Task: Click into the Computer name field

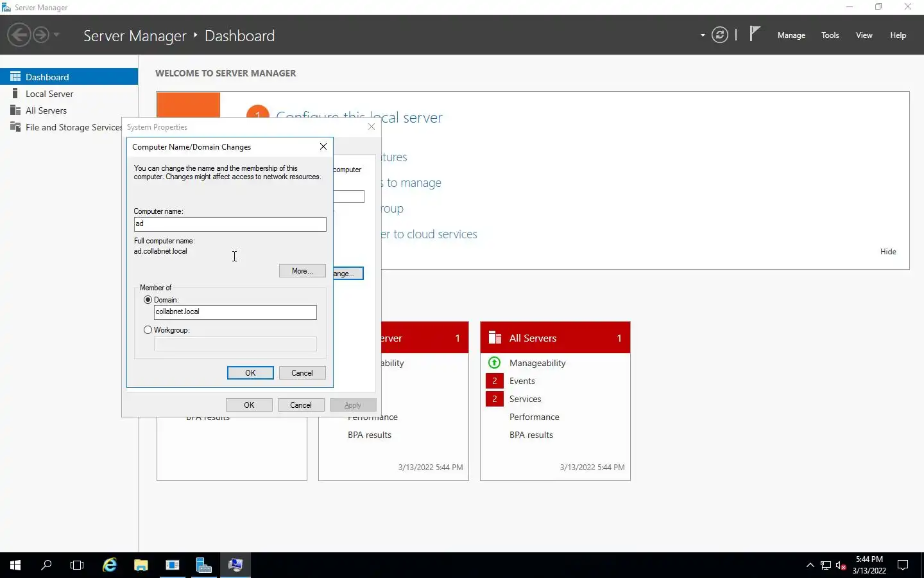Action: click(230, 224)
